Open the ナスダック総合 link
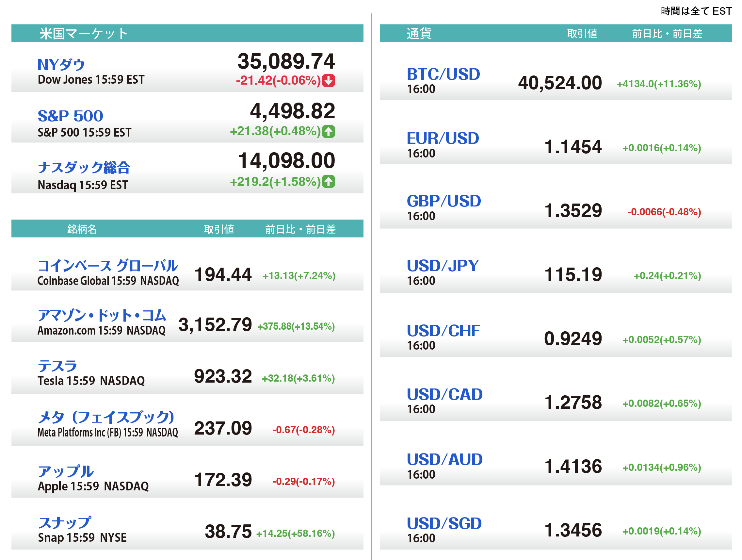Viewport: 742px width, 560px height. 84,167
